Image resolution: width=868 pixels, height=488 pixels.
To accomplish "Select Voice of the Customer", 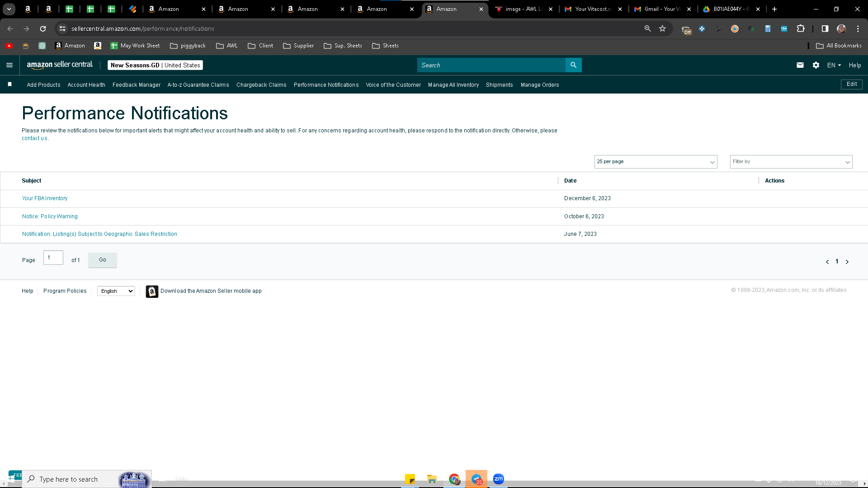I will pos(393,85).
